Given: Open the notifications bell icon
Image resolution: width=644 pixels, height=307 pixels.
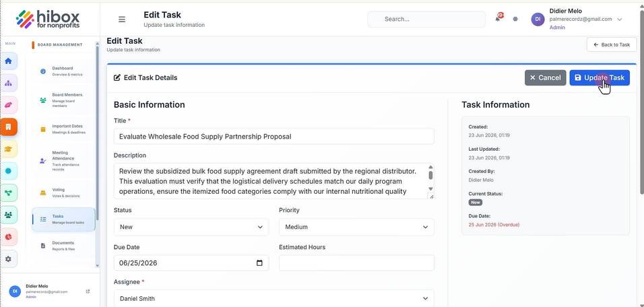Looking at the screenshot, I should 498,18.
